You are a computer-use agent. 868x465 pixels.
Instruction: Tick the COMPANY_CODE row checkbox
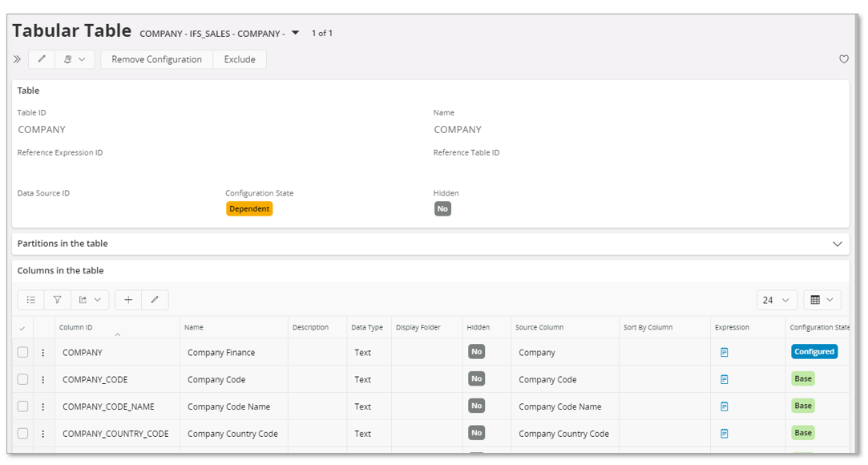[22, 379]
